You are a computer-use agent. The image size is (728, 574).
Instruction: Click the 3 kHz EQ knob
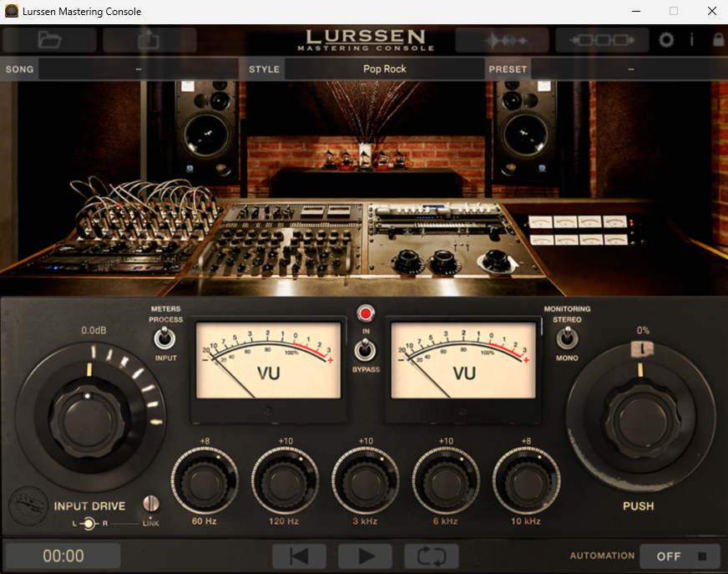[366, 480]
